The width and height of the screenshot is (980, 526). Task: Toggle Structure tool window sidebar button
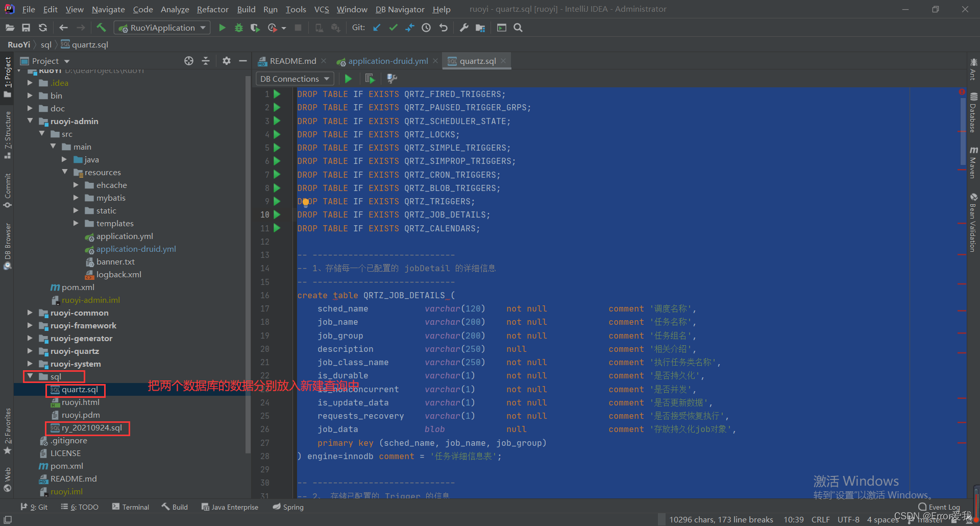7,135
